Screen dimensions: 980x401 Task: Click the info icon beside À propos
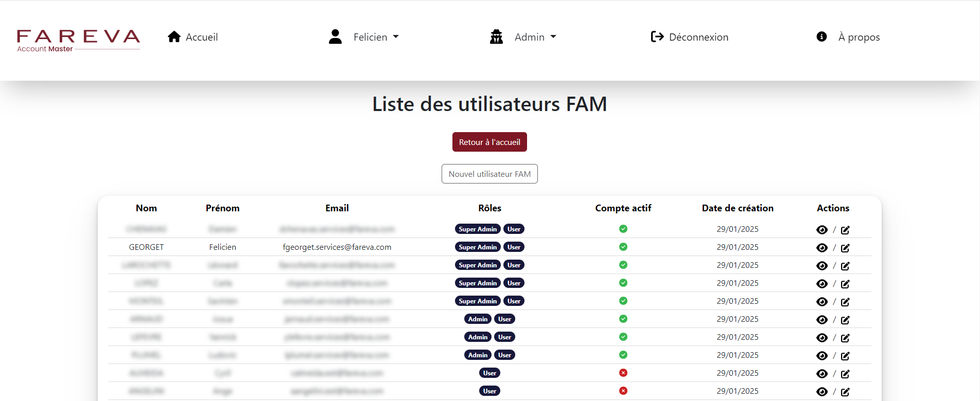coord(821,37)
